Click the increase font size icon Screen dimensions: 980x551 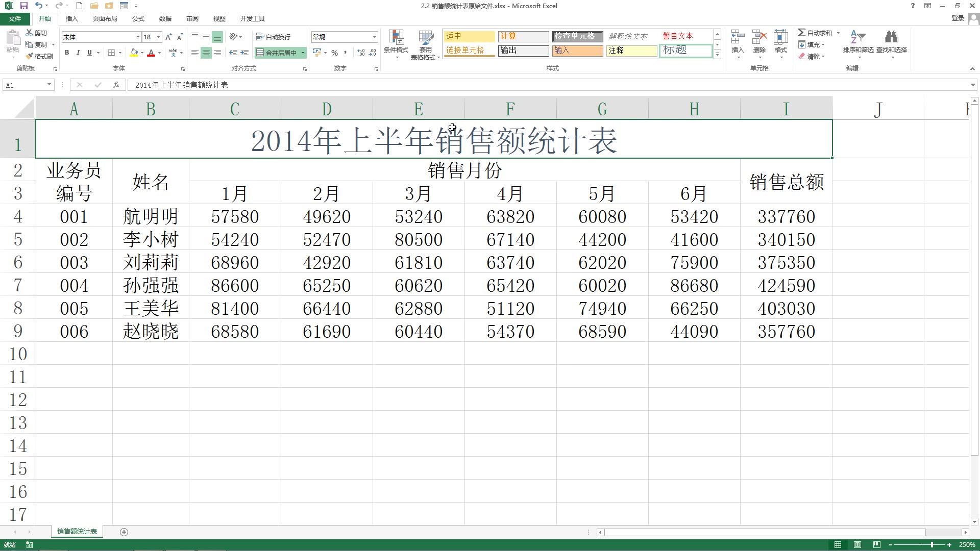[168, 37]
